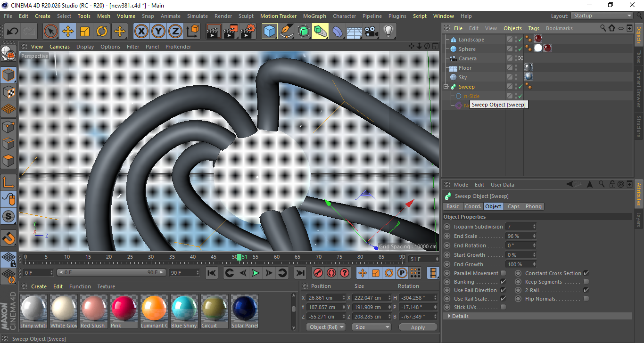
Task: Click the Apply button
Action: [418, 327]
